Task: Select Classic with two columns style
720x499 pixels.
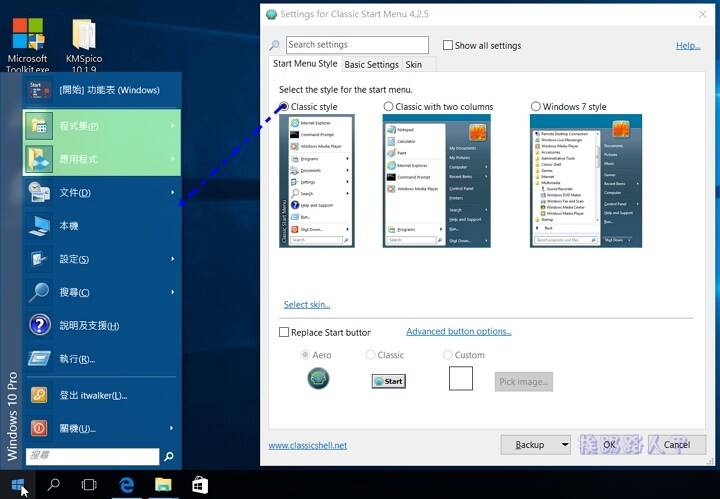Action: coord(388,107)
